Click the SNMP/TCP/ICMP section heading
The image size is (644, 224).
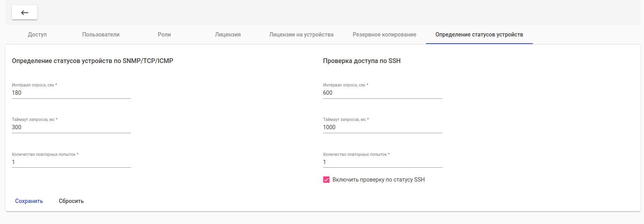tap(93, 61)
